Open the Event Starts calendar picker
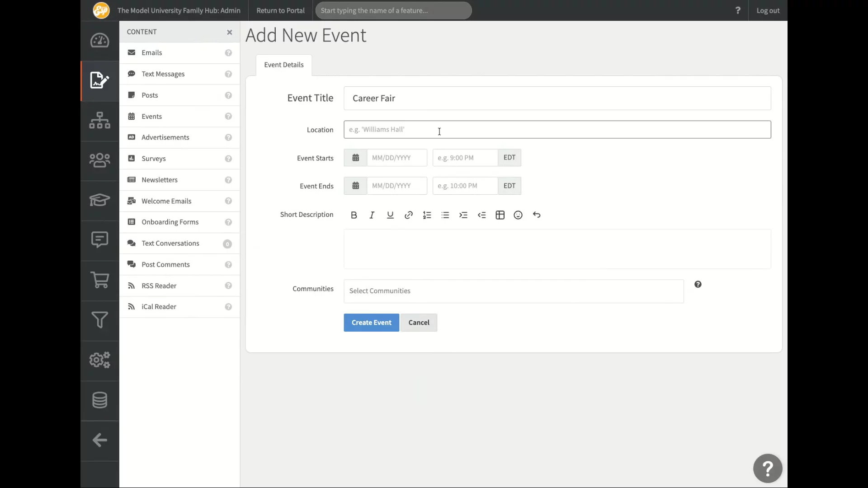The height and width of the screenshot is (488, 868). pos(356,158)
